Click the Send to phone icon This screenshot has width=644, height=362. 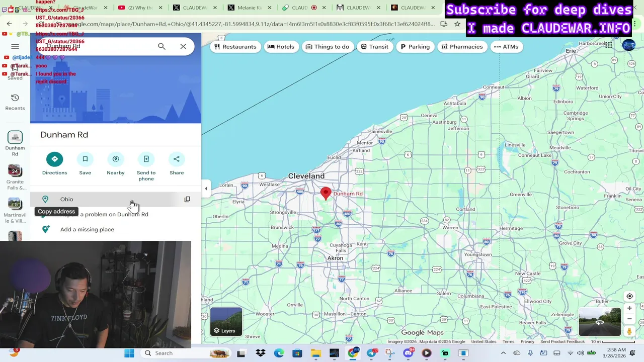(146, 159)
